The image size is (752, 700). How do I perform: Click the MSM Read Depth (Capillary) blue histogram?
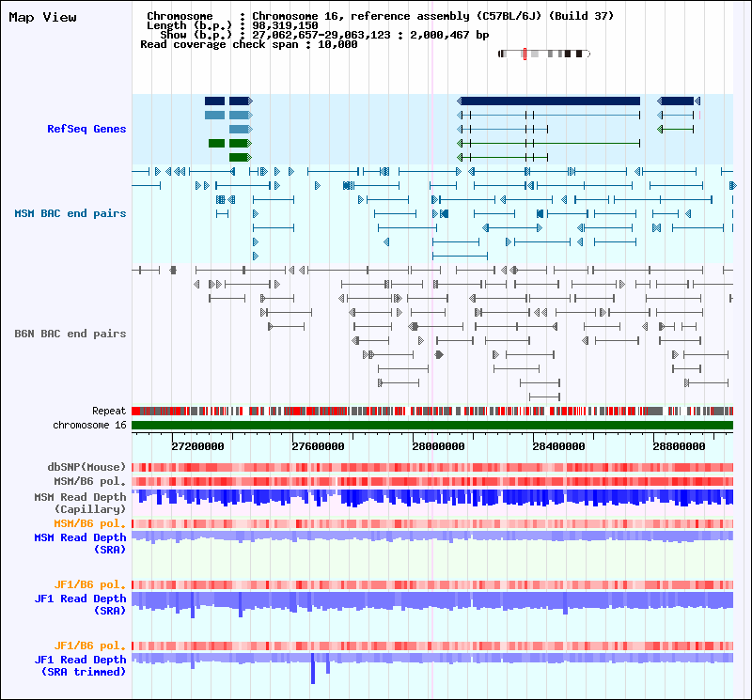tap(432, 498)
